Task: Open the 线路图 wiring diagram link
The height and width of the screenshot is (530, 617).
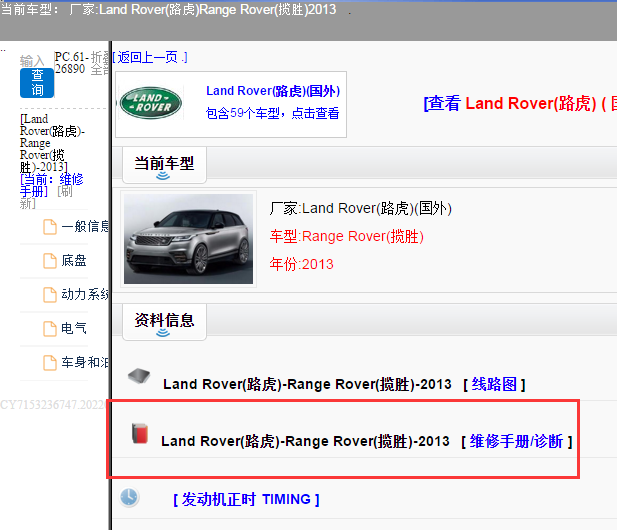Action: pyautogui.click(x=494, y=384)
